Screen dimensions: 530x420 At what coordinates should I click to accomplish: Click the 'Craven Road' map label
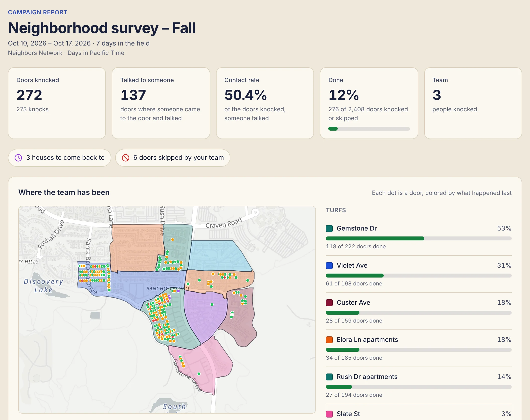[x=224, y=223]
